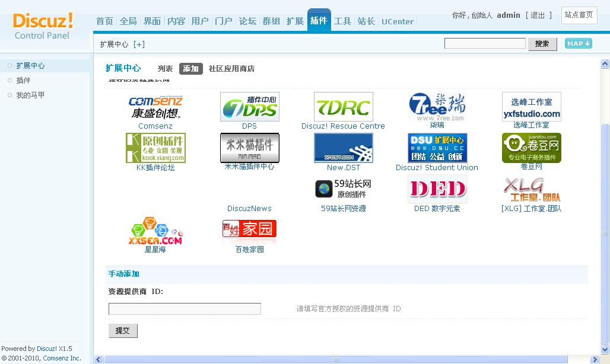The height and width of the screenshot is (364, 610).
Task: Click the 退出 logout link
Action: [x=538, y=15]
